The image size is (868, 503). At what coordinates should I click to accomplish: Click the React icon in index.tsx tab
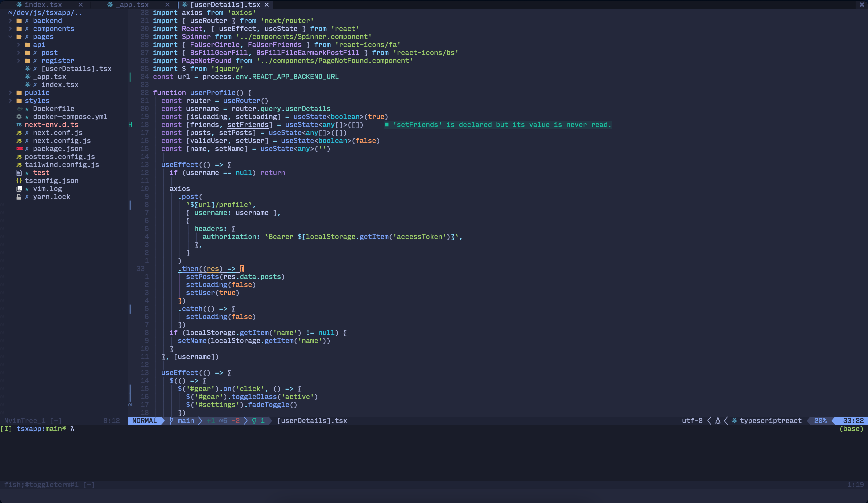(19, 4)
